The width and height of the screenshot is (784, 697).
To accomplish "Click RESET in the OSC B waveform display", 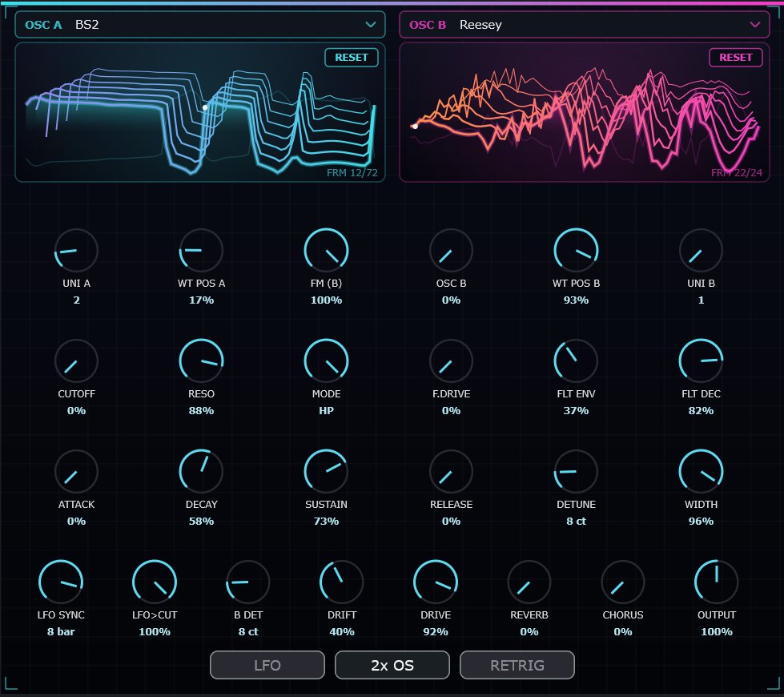I will pos(735,58).
